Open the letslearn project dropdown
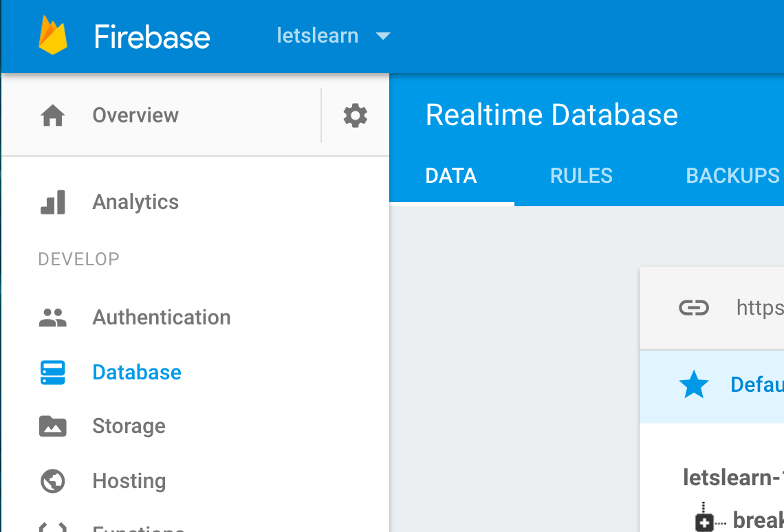 334,36
